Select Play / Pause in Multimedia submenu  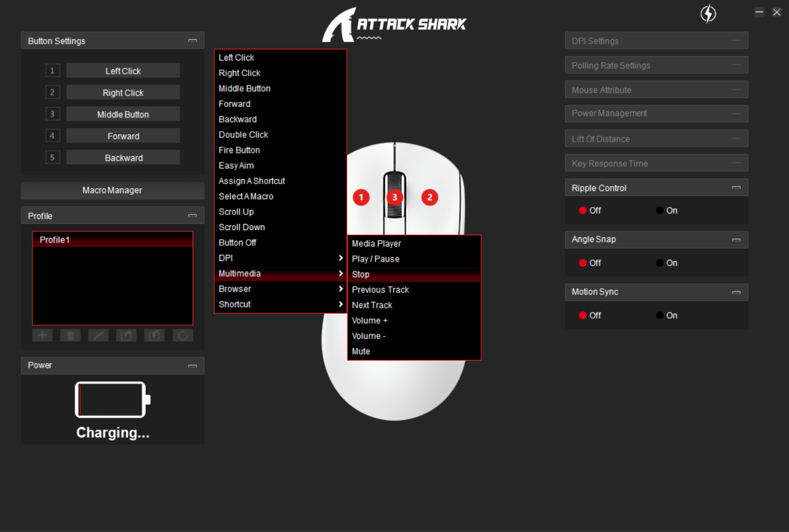(414, 259)
